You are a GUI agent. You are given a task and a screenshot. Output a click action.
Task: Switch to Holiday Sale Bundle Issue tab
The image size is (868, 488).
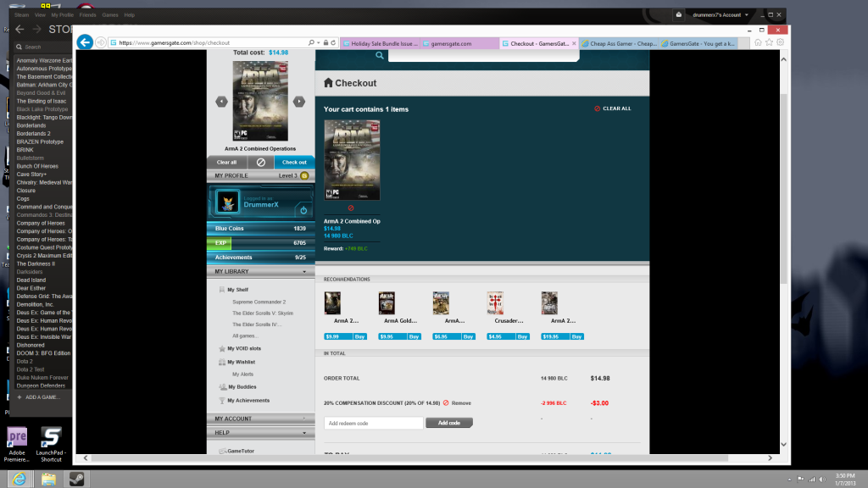pos(381,43)
